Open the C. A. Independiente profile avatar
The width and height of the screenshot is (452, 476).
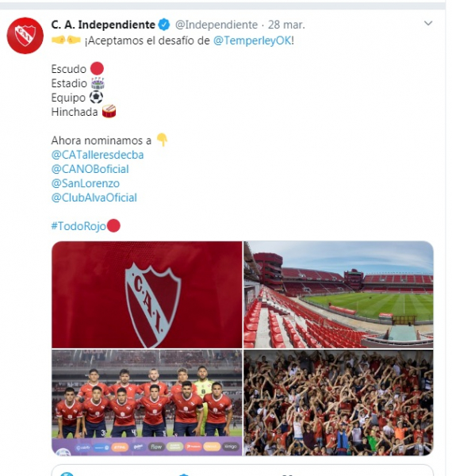(x=25, y=36)
